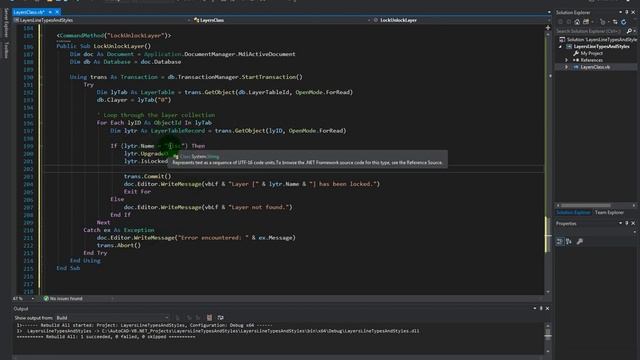Click the Output panel vertical scrollbar thumb
Image resolution: width=640 pixels, height=360 pixels.
pos(548,333)
